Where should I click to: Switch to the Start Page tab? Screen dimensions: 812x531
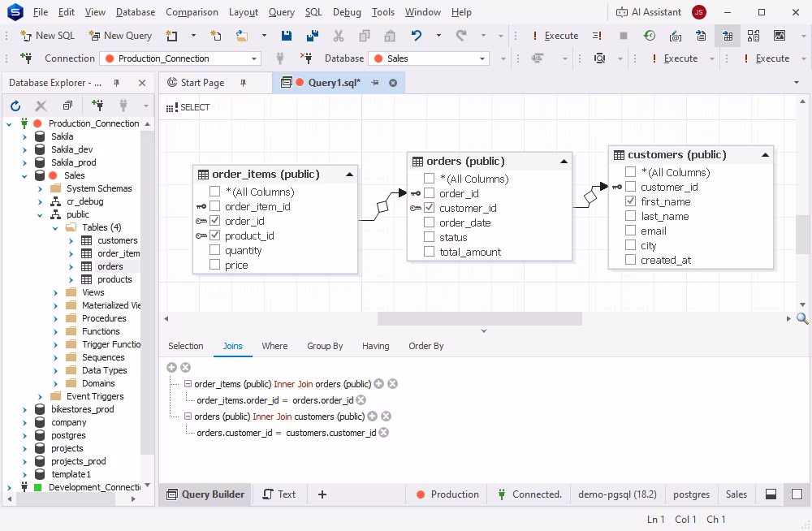(202, 83)
